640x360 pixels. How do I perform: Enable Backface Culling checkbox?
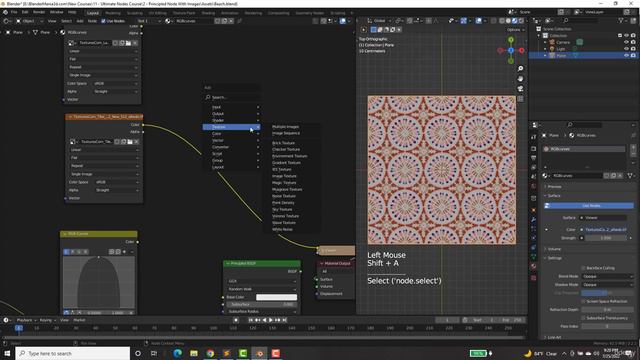click(583, 268)
